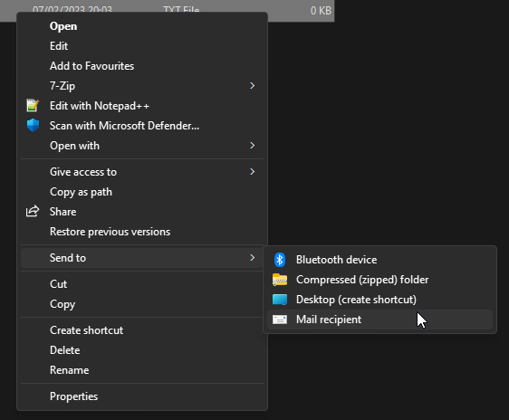Select Edit in the context menu
Image resolution: width=509 pixels, height=420 pixels.
click(142, 46)
